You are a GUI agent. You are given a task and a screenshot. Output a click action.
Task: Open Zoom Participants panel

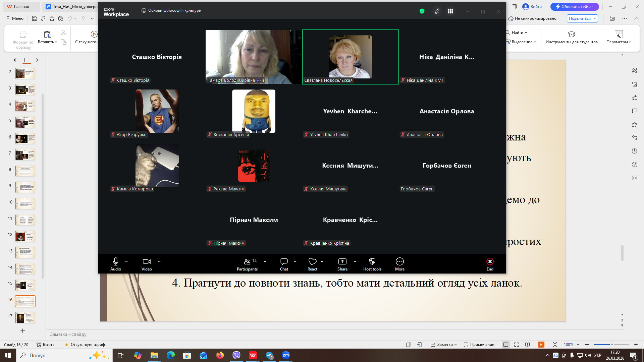247,264
